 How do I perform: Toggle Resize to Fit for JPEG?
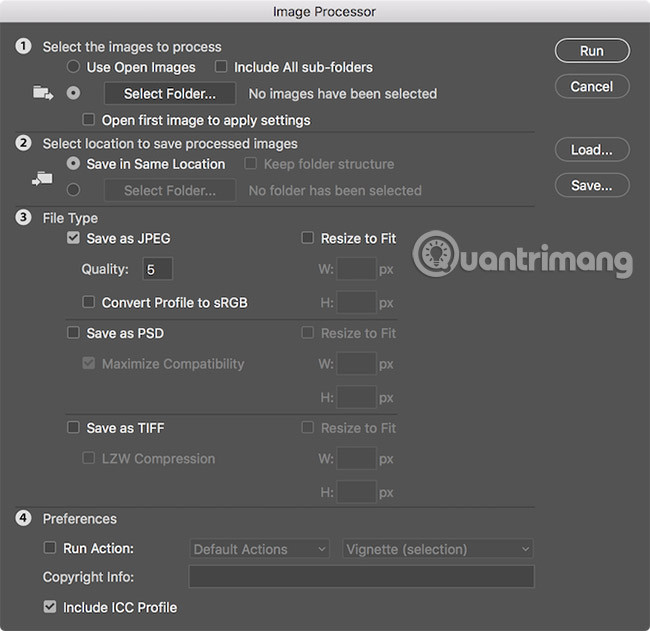[308, 239]
